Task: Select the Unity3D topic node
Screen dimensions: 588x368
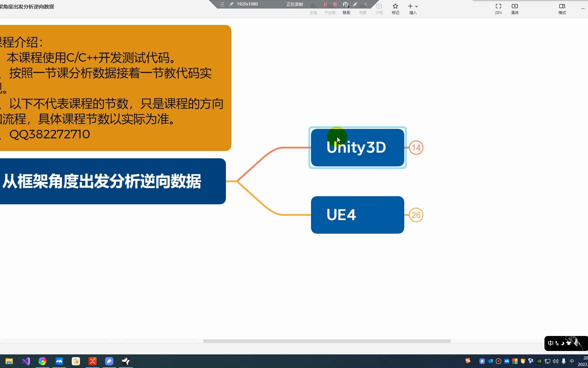Action: (357, 148)
